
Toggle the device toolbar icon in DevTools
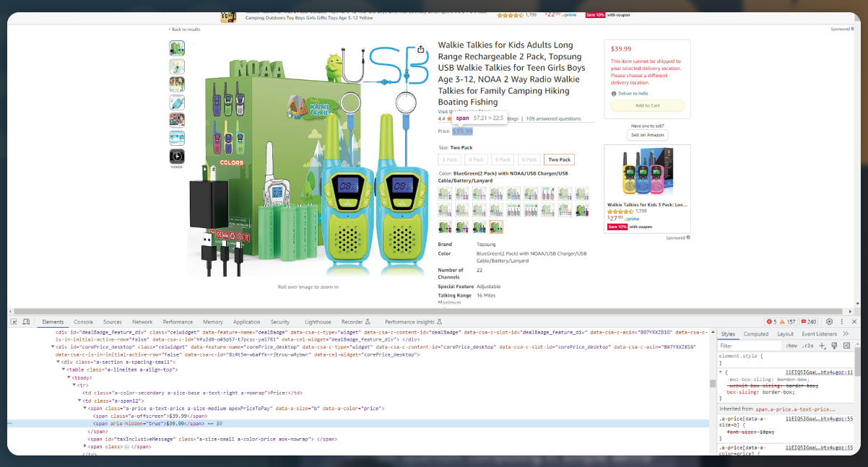tap(26, 322)
